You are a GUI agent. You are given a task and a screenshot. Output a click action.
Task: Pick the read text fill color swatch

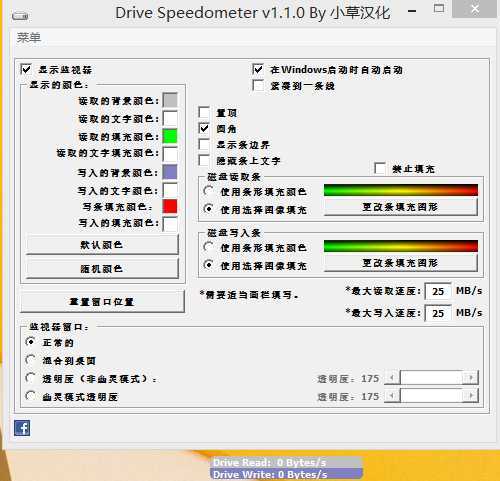pos(170,154)
